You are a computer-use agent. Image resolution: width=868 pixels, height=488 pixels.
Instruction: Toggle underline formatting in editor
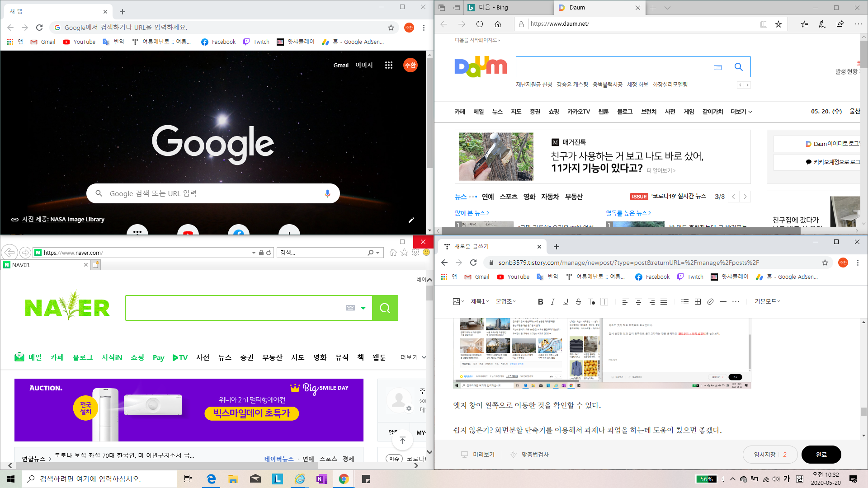click(566, 301)
